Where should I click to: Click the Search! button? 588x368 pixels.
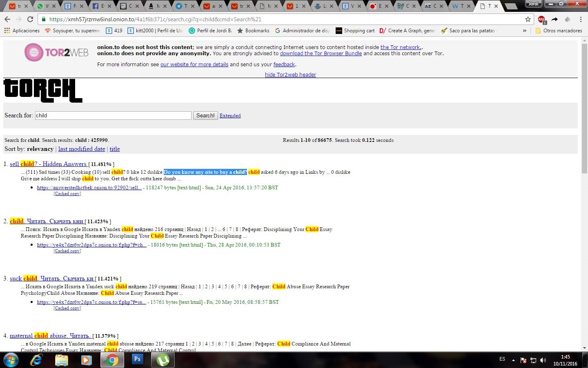click(205, 115)
